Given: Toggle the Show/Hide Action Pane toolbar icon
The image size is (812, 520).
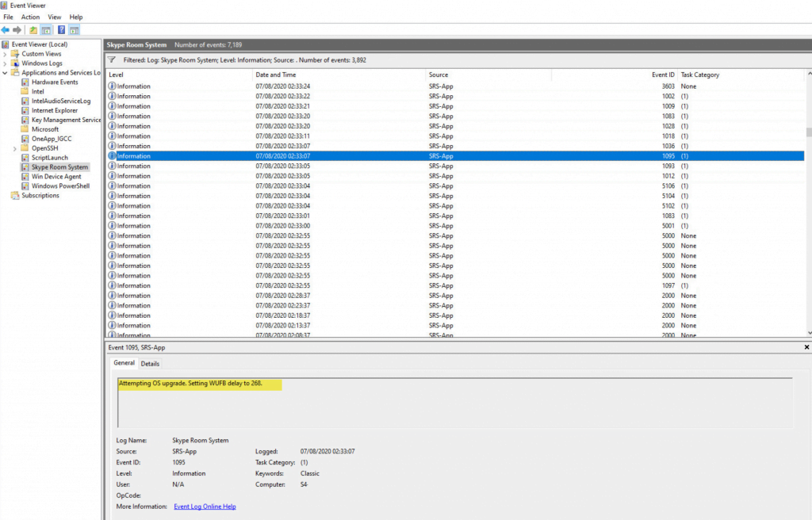Looking at the screenshot, I should pyautogui.click(x=74, y=30).
